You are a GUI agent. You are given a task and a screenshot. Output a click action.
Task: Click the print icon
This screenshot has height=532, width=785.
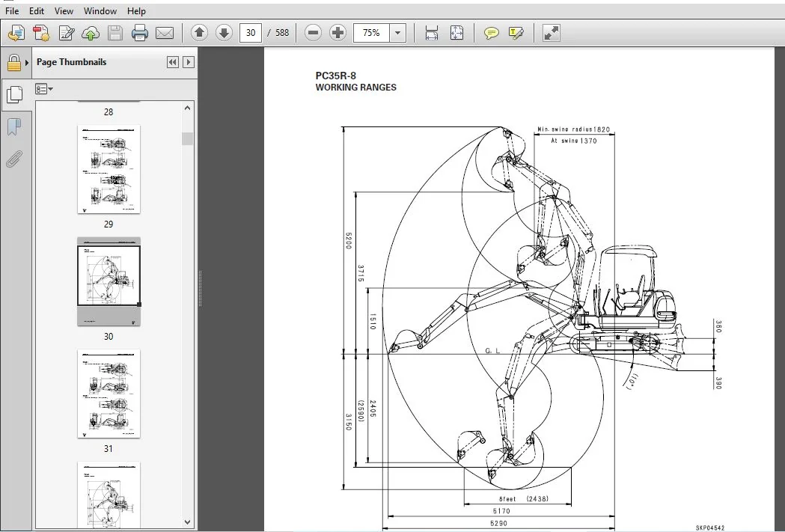point(140,33)
